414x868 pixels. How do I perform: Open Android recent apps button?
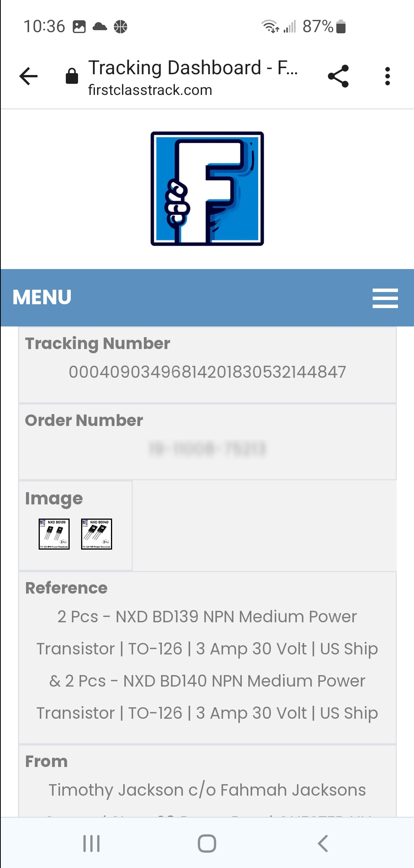(x=91, y=844)
